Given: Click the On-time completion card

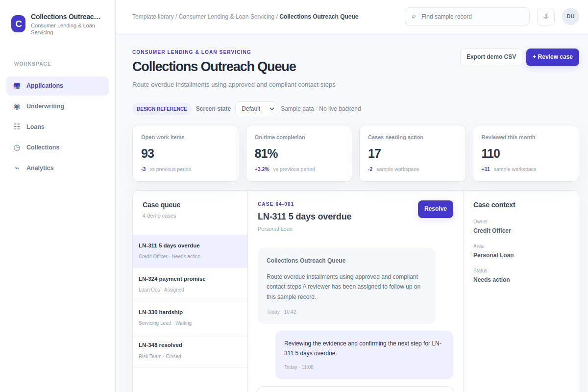Looking at the screenshot, I should coord(299,153).
